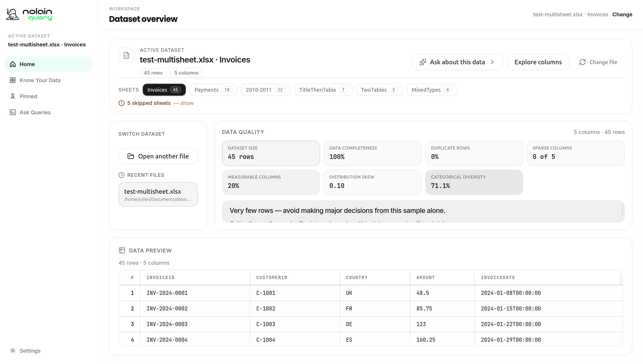Click the AMOUNT column header
Image resolution: width=643 pixels, height=364 pixels.
(x=442, y=277)
